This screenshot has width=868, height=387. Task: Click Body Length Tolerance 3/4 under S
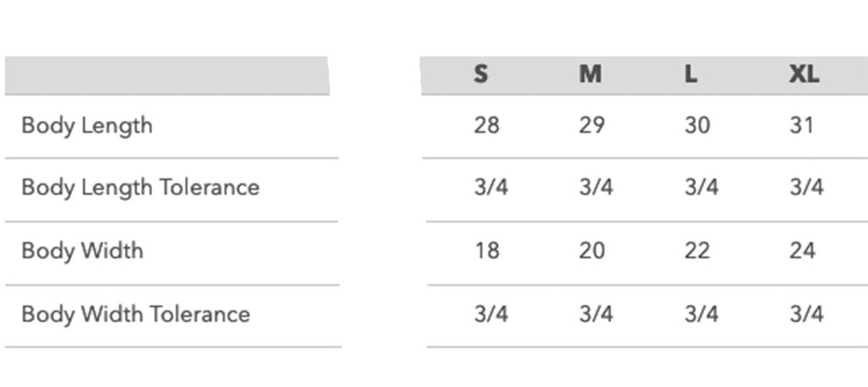491,188
